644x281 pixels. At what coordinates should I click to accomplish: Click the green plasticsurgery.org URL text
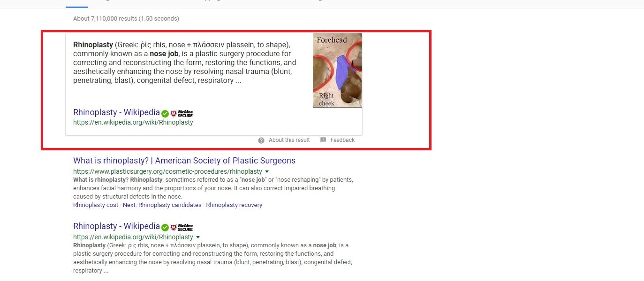(x=167, y=172)
